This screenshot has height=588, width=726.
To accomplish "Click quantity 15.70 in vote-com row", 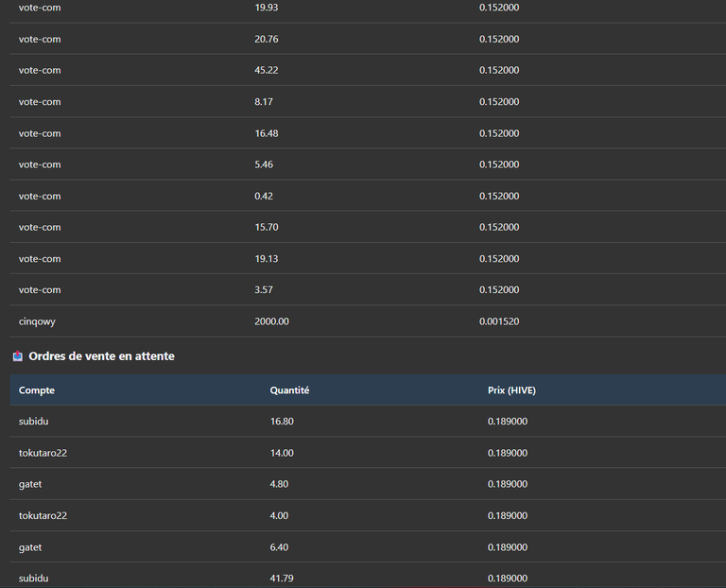I will click(267, 227).
